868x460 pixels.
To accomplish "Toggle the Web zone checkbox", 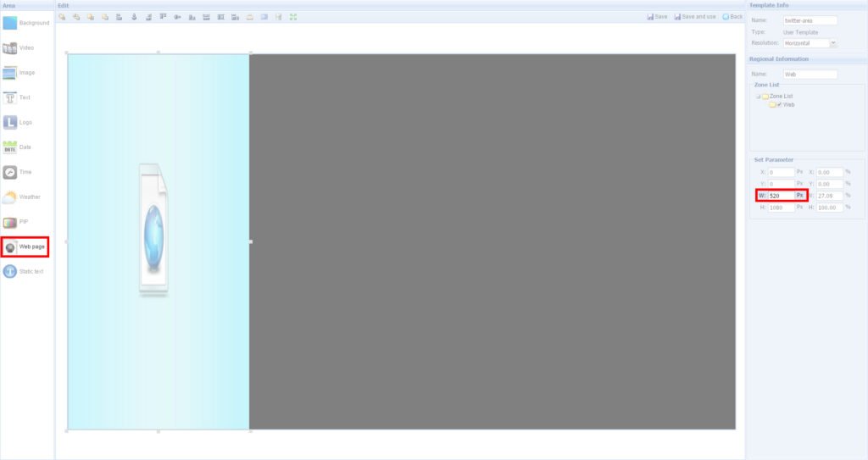I will click(779, 105).
